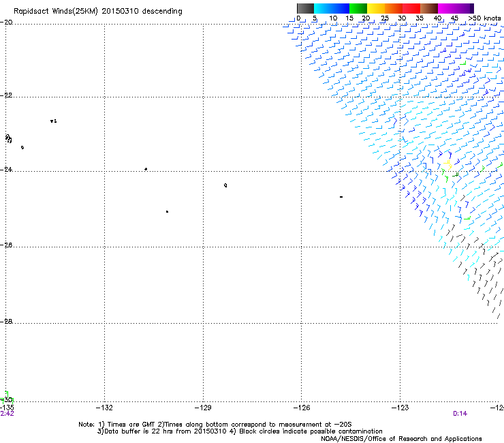
Task: Click the '-24' latitude axis label
Action: (x=6, y=170)
